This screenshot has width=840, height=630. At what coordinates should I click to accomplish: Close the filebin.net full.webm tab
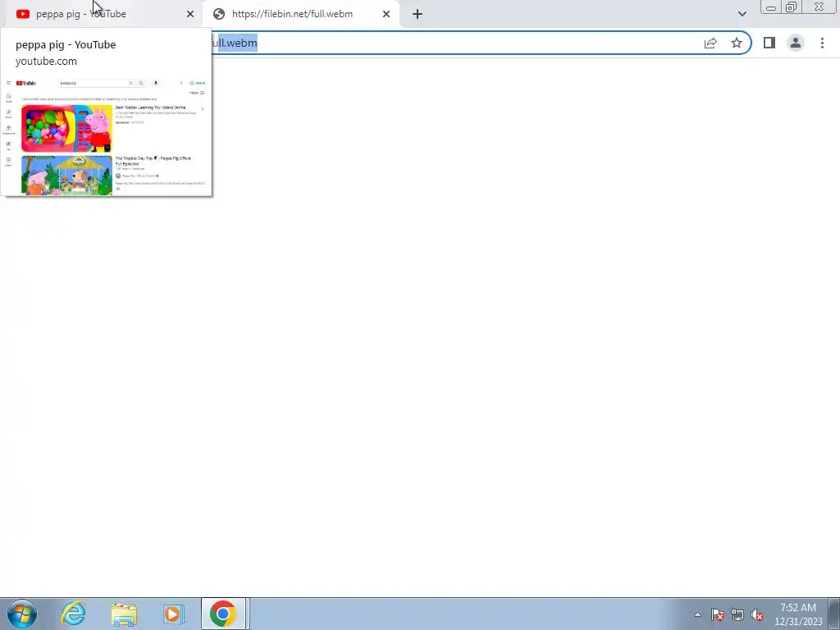[386, 14]
